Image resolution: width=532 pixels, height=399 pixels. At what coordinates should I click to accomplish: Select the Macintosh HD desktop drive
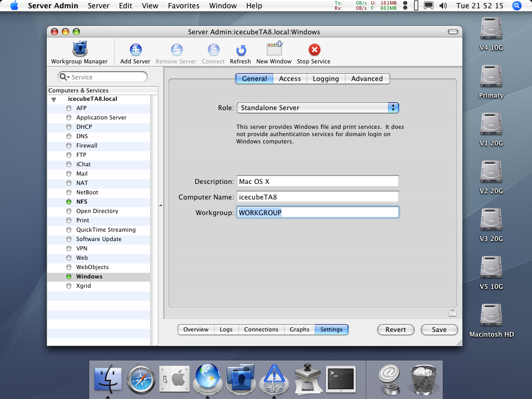click(x=491, y=316)
